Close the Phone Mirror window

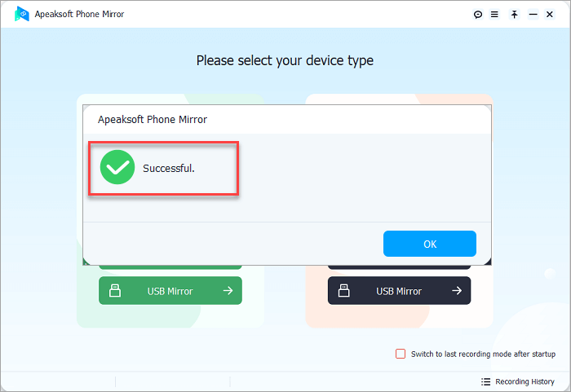click(552, 15)
